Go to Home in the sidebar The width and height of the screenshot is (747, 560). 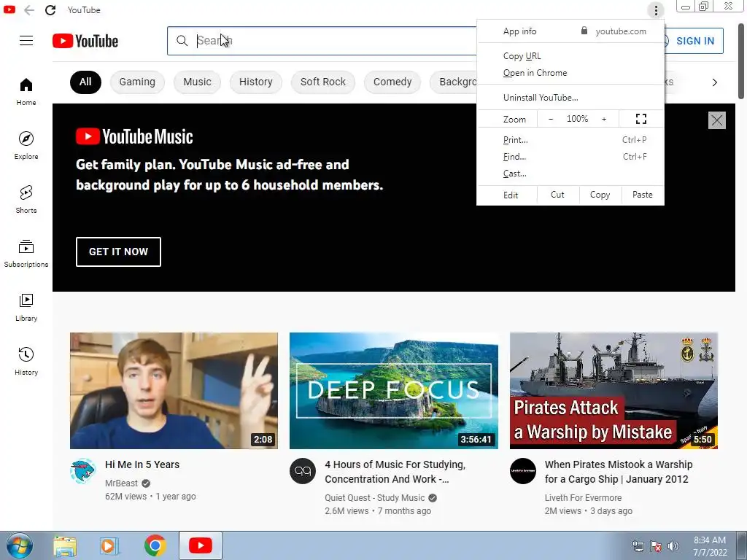26,92
